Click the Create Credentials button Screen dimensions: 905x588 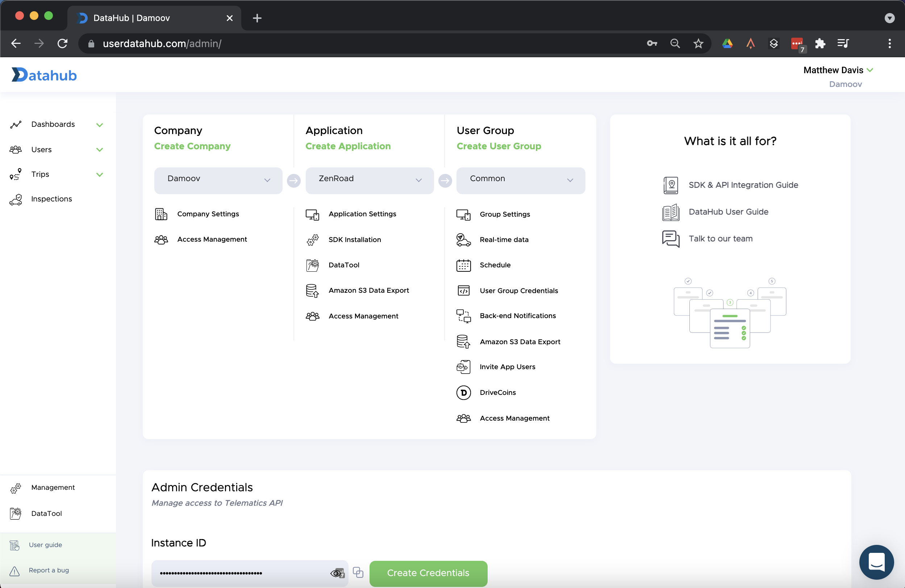428,573
